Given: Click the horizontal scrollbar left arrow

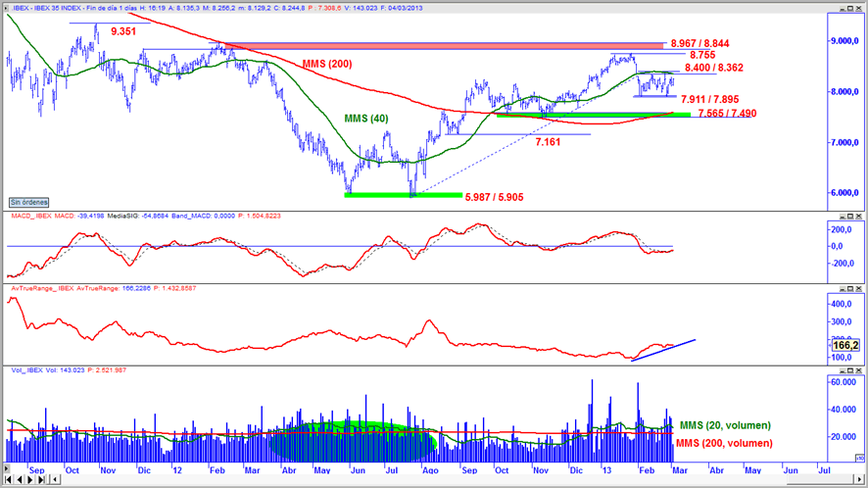Looking at the screenshot, I should pos(54,479).
